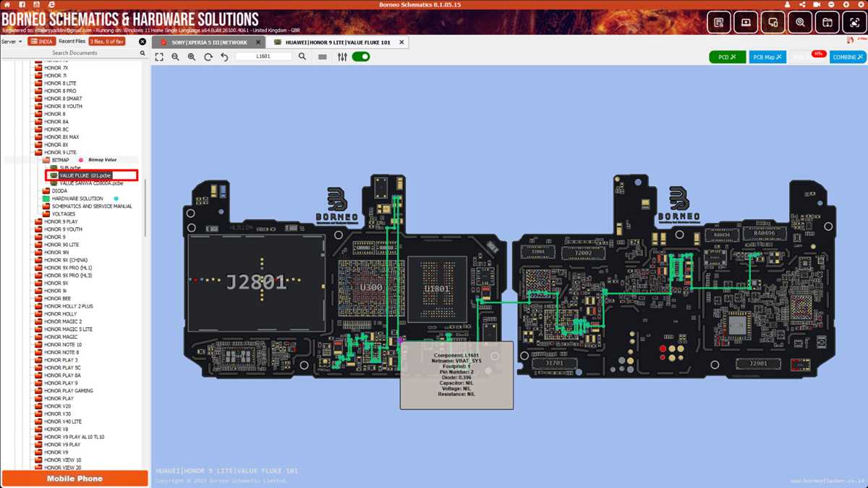Open the magnifier search banner icon
Screen dimensions: 868x488
tap(800, 22)
